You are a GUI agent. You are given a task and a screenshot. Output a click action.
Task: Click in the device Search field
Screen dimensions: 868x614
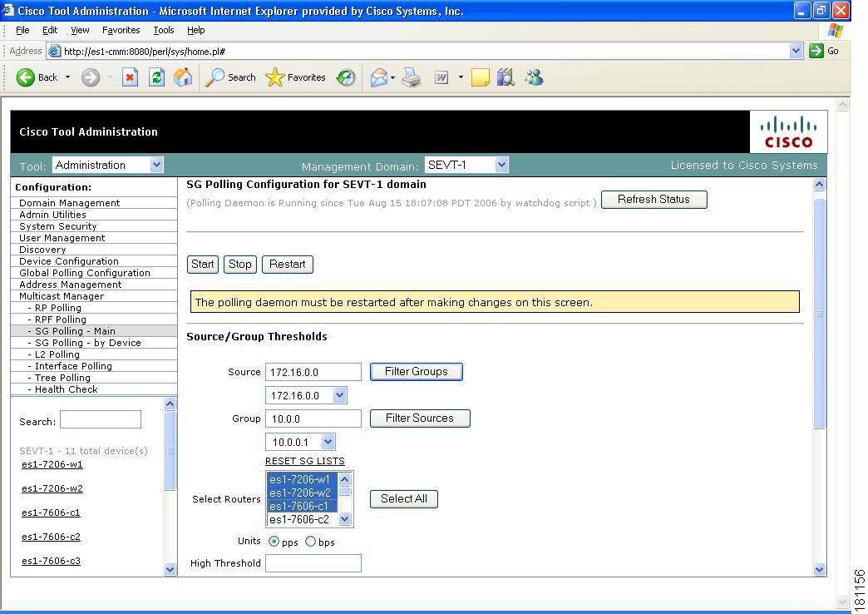(x=101, y=419)
